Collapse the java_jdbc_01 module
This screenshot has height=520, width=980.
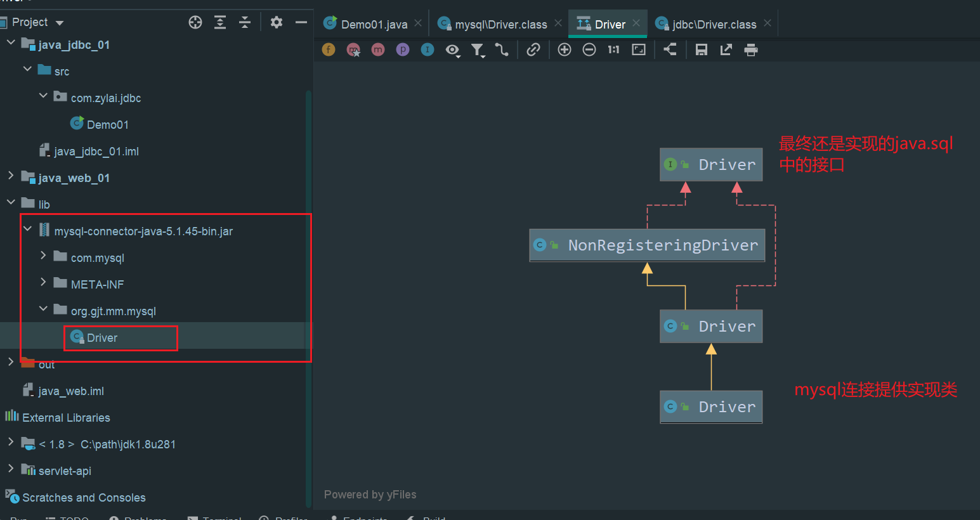pyautogui.click(x=11, y=42)
